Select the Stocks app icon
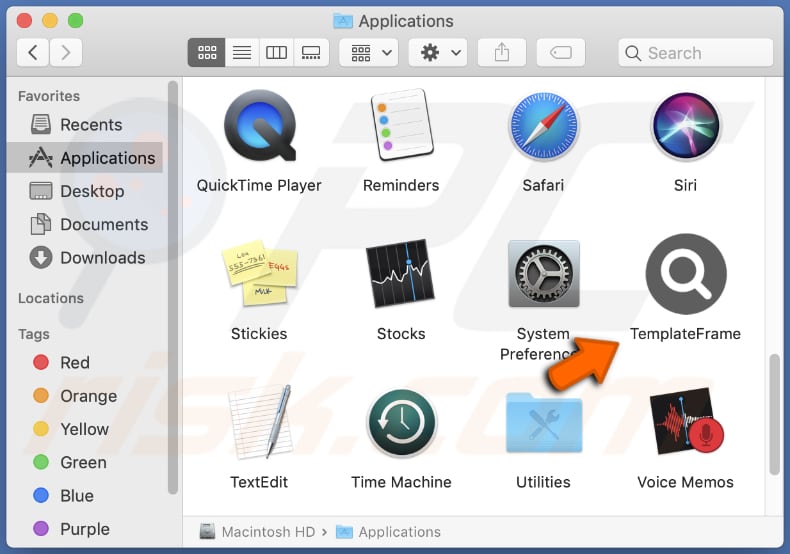The image size is (790, 554). click(x=401, y=273)
